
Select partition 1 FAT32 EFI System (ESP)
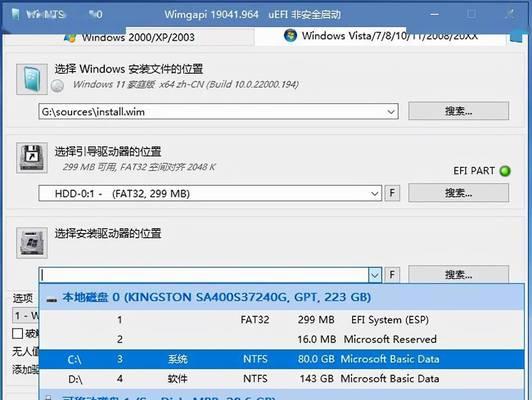click(282, 320)
